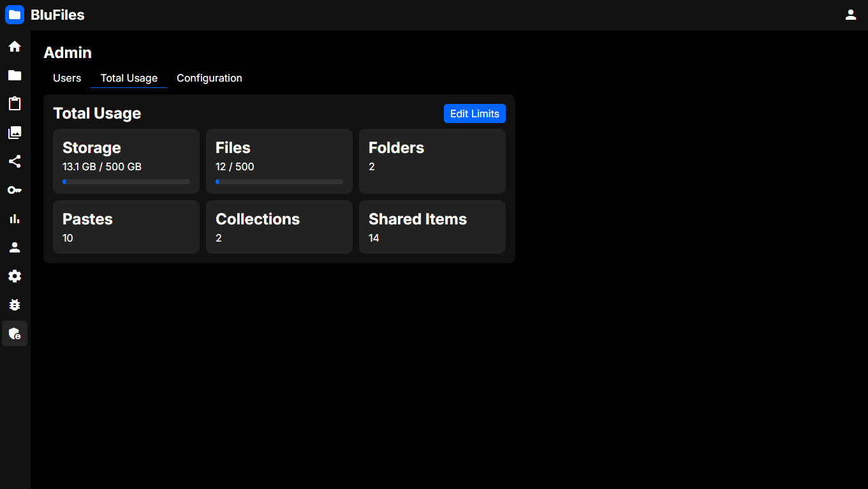Open the API keys key icon
Viewport: 868px width, 489px height.
(x=15, y=190)
